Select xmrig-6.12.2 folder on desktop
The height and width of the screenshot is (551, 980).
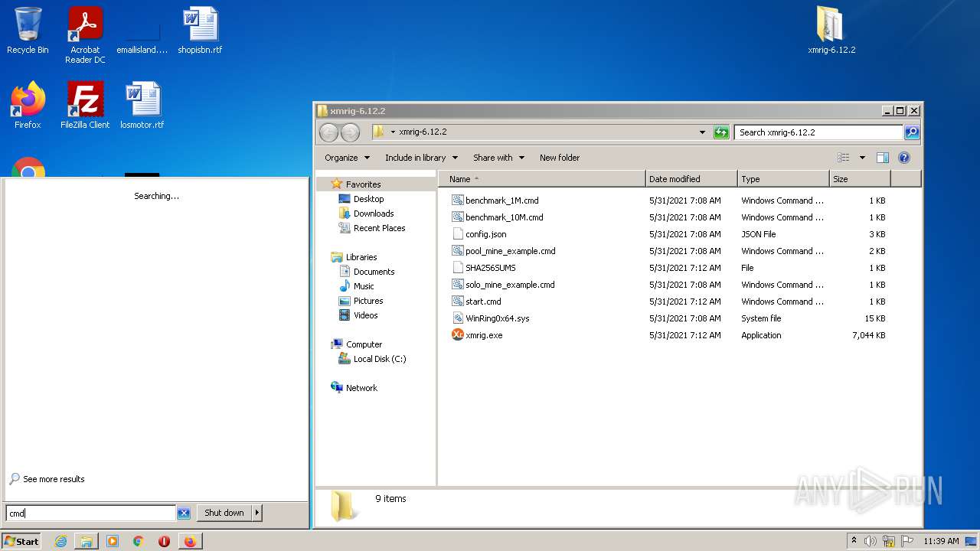coord(831,31)
